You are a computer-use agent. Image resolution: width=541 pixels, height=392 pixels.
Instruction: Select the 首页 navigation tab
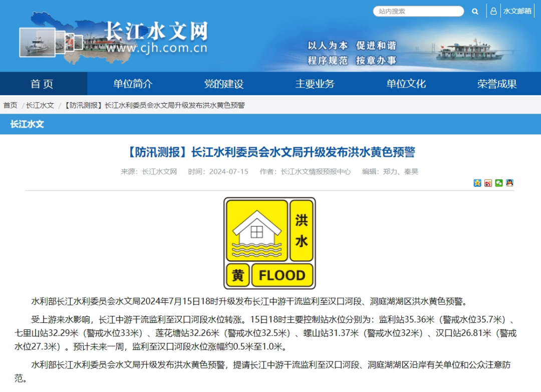click(43, 84)
